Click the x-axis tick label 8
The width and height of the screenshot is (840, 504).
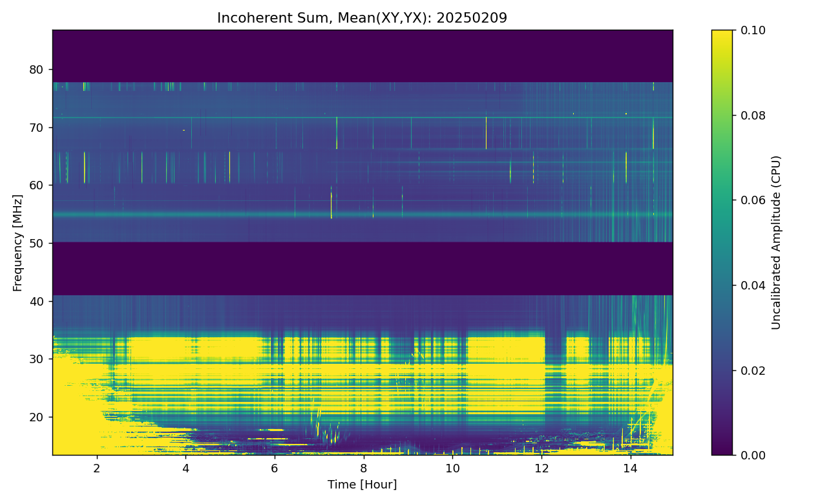(363, 467)
